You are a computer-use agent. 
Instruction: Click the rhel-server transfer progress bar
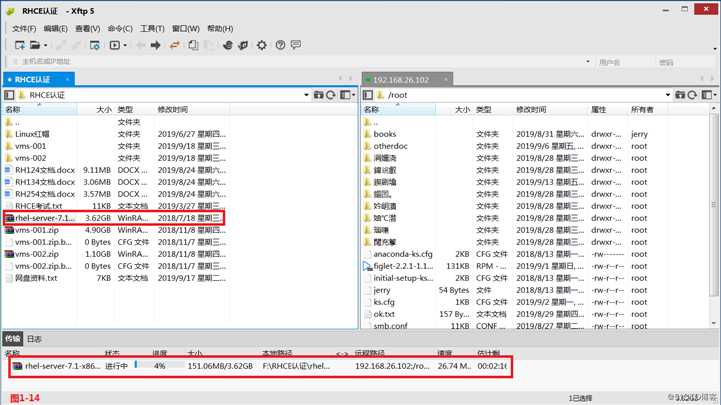coord(159,365)
